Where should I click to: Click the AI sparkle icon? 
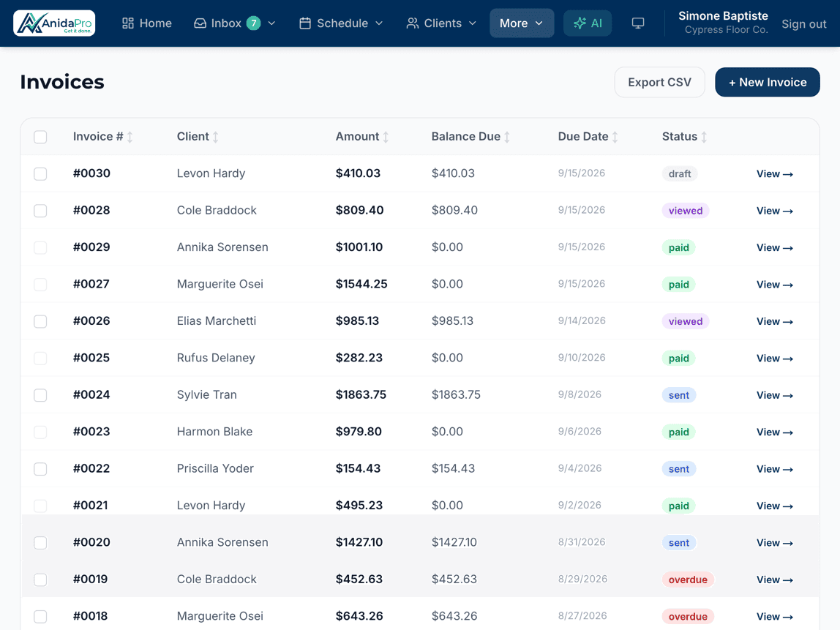(580, 23)
